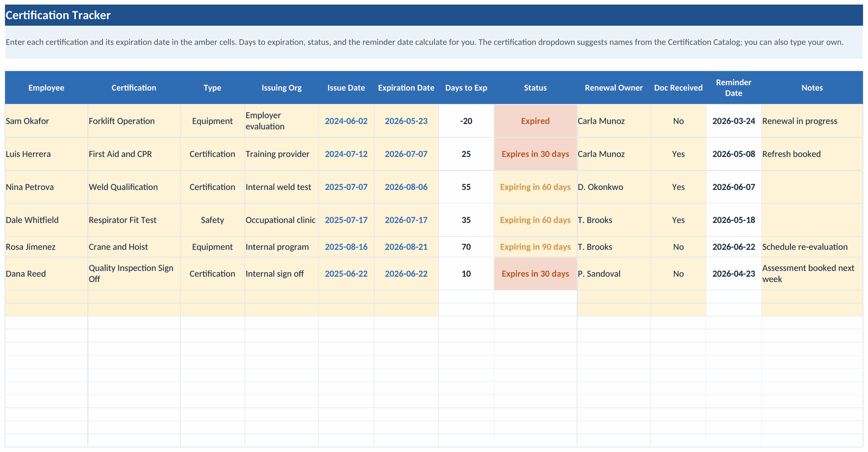Click the Issue Date column header

click(x=346, y=87)
